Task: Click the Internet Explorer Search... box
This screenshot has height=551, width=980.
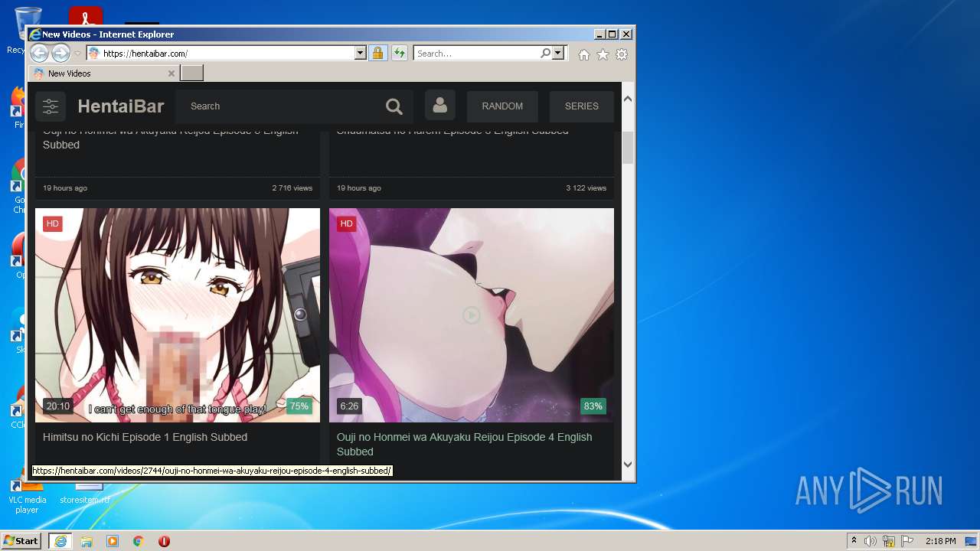Action: click(x=476, y=54)
